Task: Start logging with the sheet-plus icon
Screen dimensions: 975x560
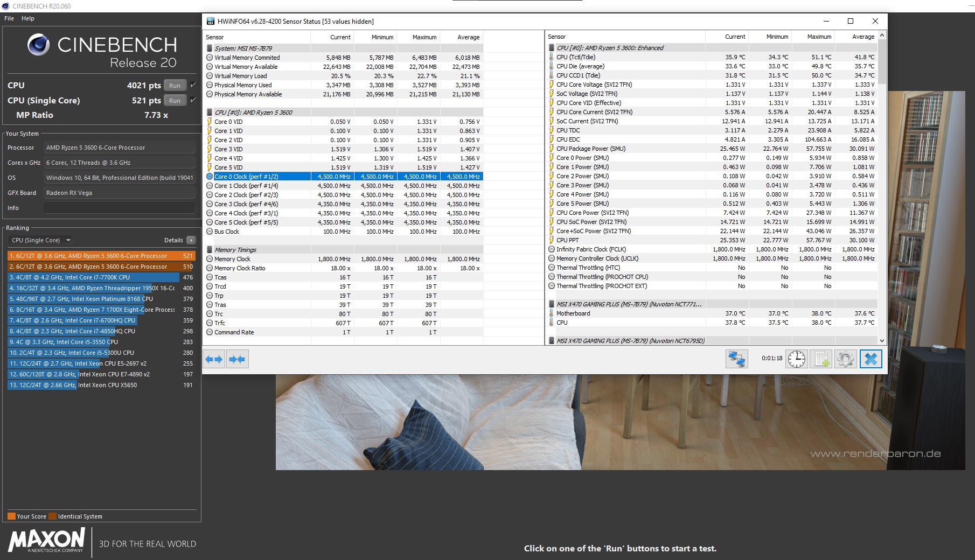Action: tap(821, 359)
